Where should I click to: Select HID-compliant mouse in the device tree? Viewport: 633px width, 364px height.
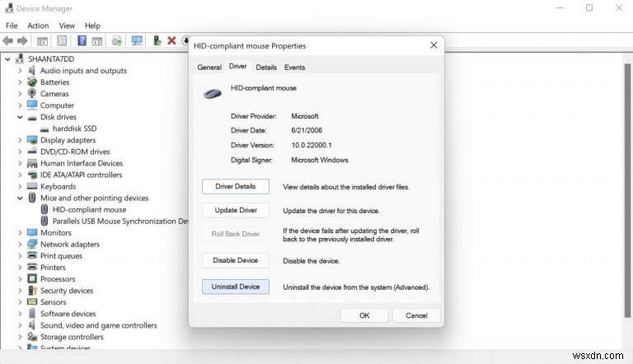pyautogui.click(x=89, y=209)
